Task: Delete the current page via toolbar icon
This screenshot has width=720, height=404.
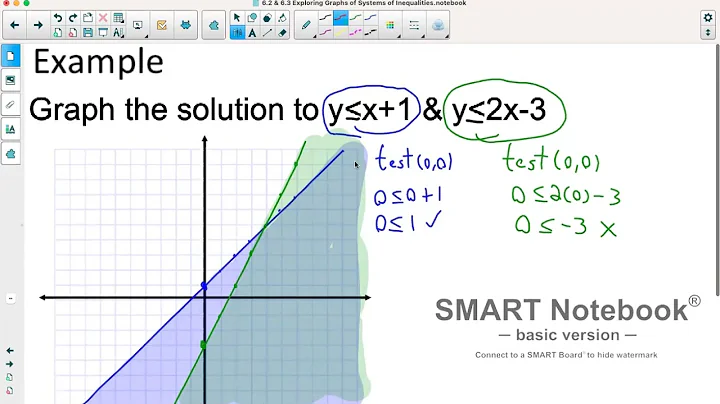Action: (x=73, y=33)
